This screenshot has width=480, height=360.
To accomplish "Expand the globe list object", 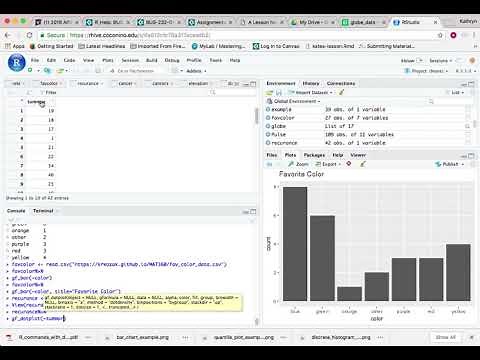I will [268, 126].
